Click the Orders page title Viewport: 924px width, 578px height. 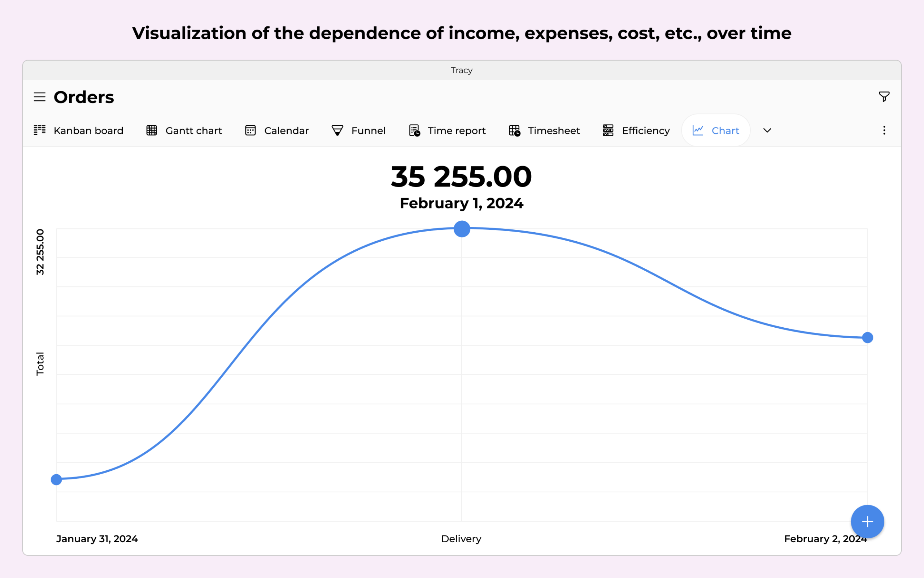pyautogui.click(x=84, y=97)
